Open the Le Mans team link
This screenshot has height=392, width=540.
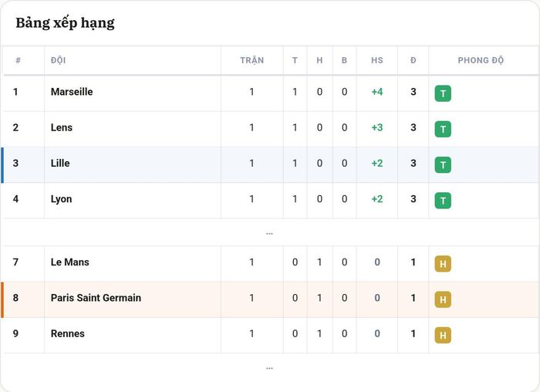pos(70,262)
